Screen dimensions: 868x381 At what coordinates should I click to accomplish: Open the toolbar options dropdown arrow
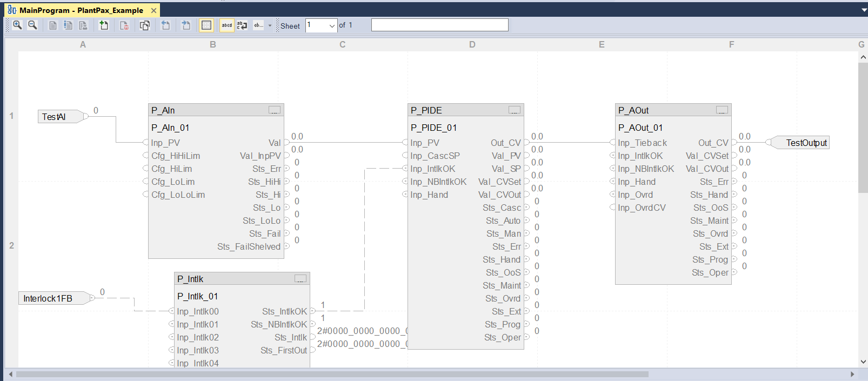tap(270, 25)
